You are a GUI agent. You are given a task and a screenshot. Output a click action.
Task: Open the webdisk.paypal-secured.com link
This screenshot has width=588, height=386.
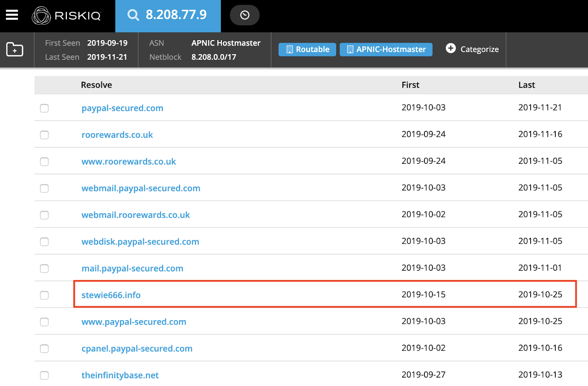click(x=140, y=242)
